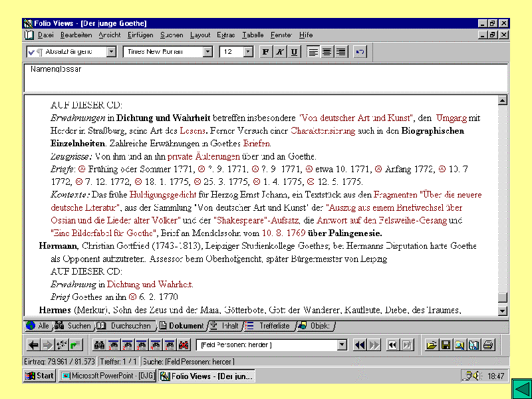532x399 pixels.
Task: Click the vertical scrollbar down arrow
Action: tap(503, 311)
